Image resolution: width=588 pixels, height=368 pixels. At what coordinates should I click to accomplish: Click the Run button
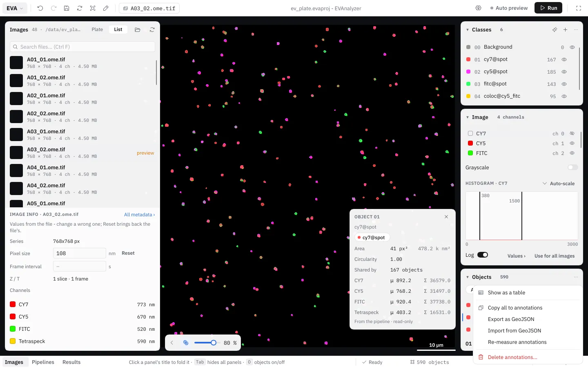548,8
